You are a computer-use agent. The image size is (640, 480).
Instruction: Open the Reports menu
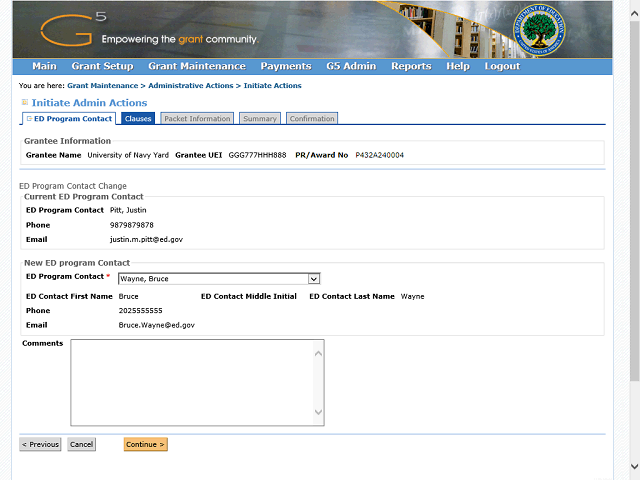pos(411,67)
